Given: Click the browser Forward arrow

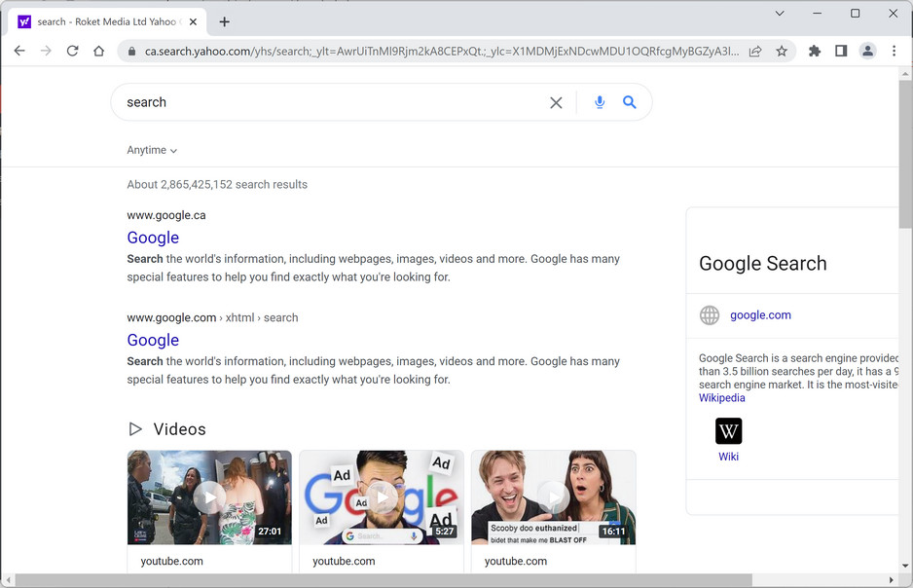Looking at the screenshot, I should (46, 52).
